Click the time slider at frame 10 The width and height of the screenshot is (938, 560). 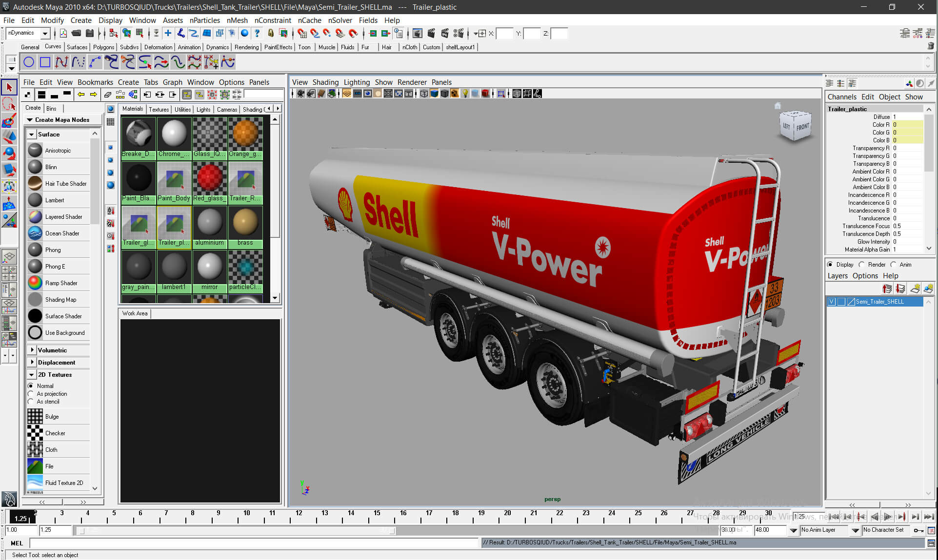[x=247, y=516]
